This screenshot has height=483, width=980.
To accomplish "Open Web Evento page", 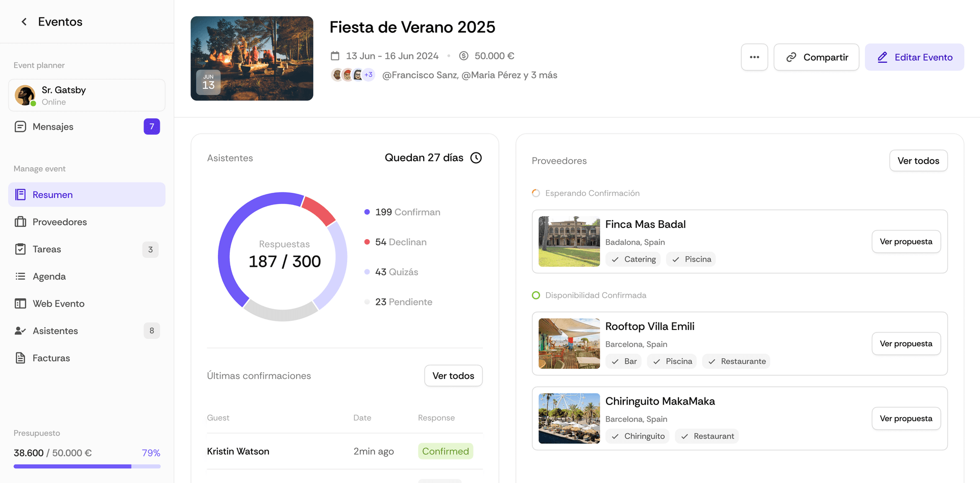I will coord(87,303).
